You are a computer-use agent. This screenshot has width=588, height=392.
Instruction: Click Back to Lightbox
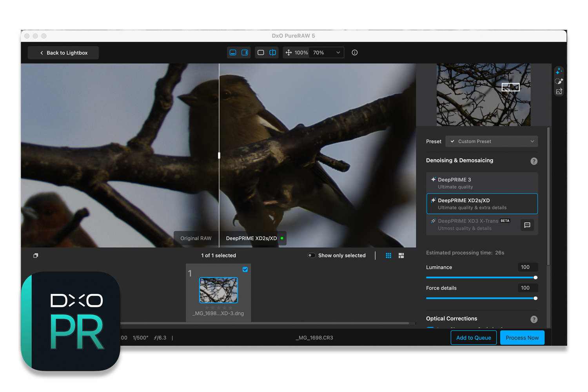point(63,53)
